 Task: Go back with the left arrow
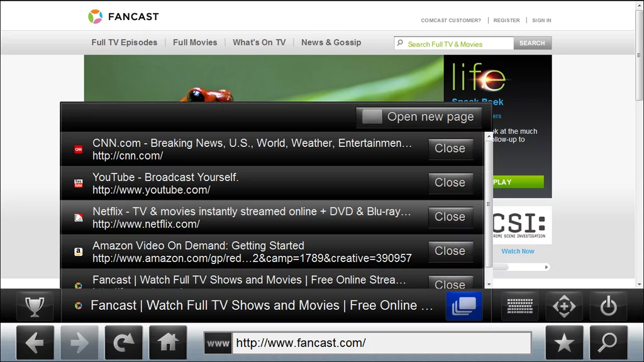35,343
